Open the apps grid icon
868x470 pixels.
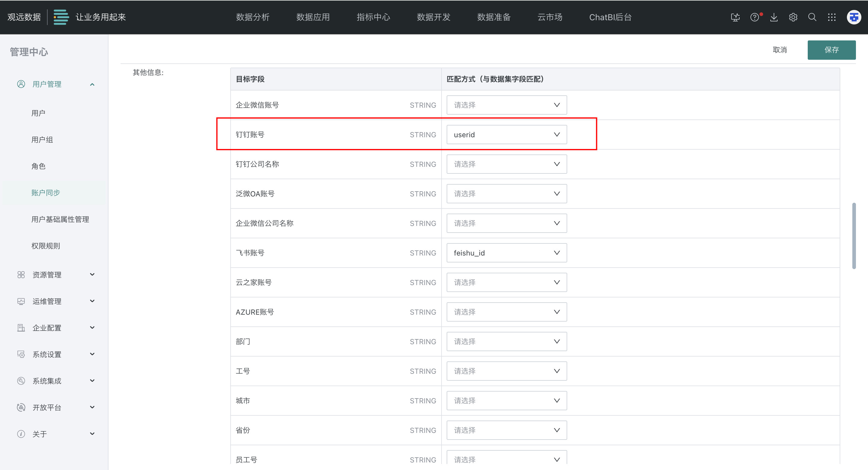(832, 17)
